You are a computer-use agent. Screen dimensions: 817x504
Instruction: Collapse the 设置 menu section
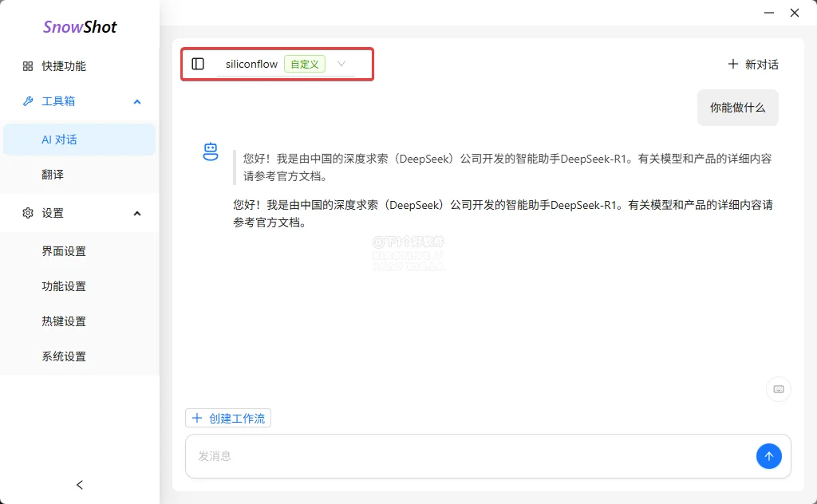click(x=80, y=213)
